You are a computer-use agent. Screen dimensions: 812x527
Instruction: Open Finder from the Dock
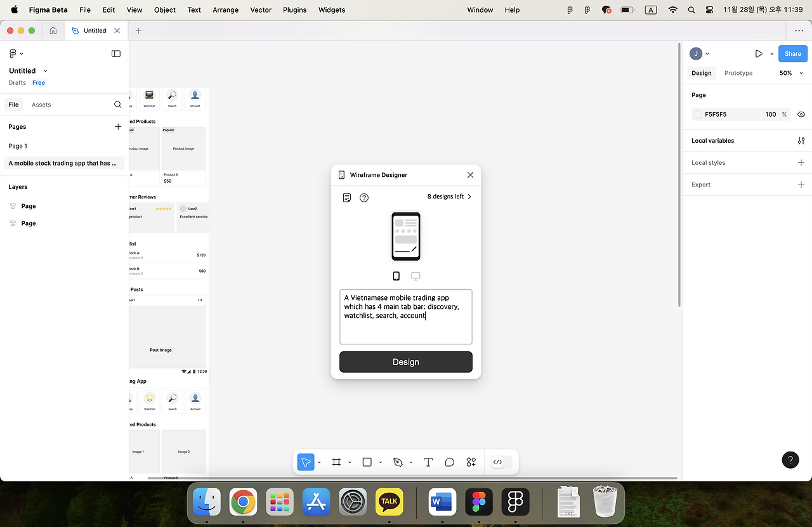207,502
